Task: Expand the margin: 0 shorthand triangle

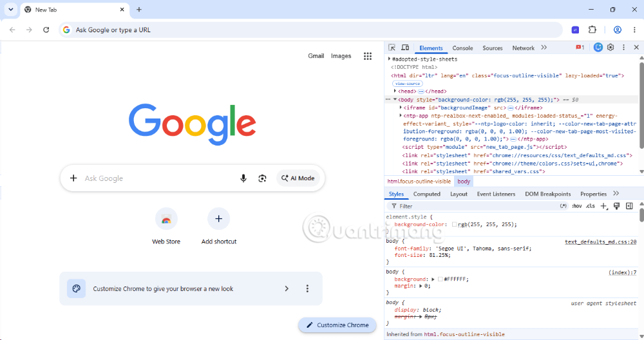Action: tap(421, 286)
